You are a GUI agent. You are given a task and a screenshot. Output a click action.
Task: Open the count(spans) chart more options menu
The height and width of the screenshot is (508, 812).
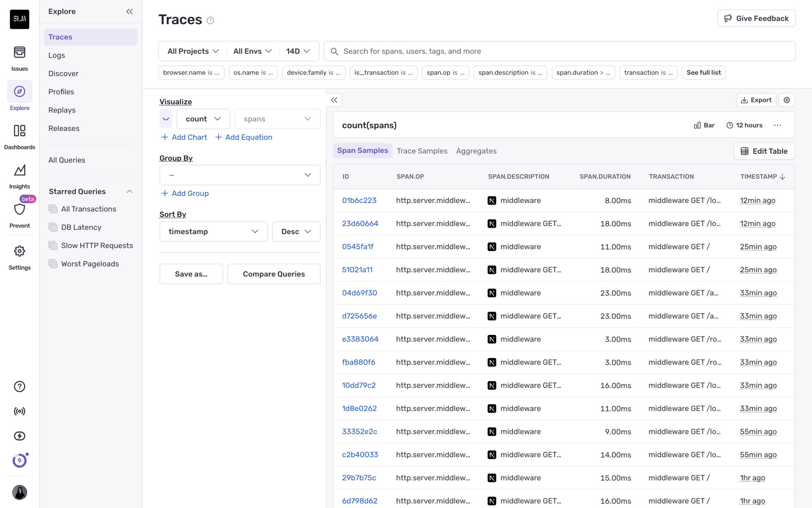point(778,125)
